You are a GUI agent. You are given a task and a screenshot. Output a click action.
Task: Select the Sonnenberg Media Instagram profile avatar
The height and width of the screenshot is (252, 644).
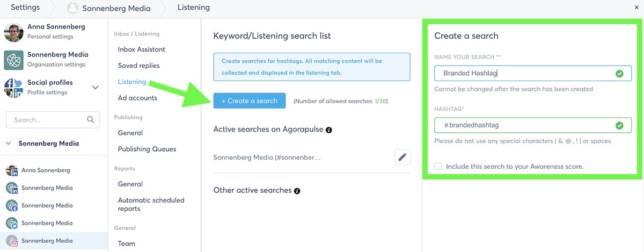tap(12, 241)
